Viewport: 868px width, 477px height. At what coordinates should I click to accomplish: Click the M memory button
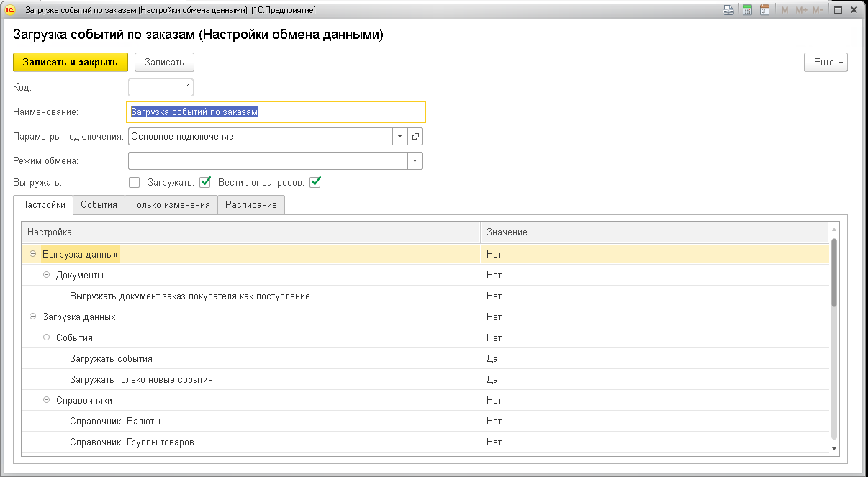tap(785, 10)
